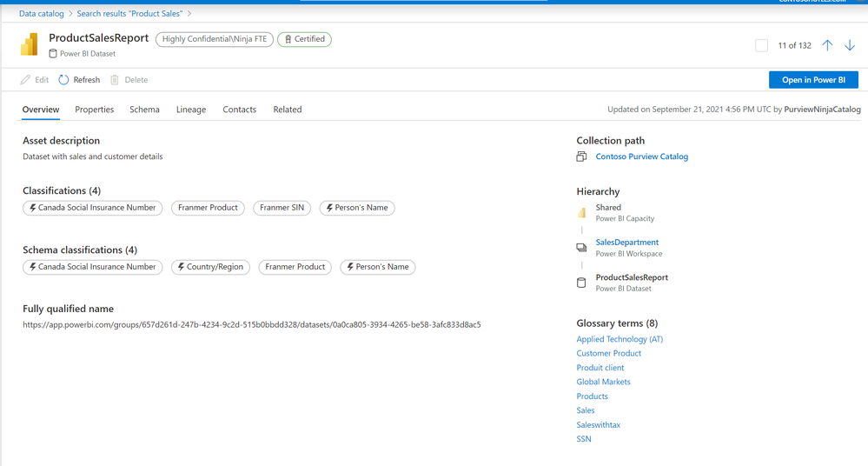Go to previous asset with up arrow
868x466 pixels.
tap(827, 45)
